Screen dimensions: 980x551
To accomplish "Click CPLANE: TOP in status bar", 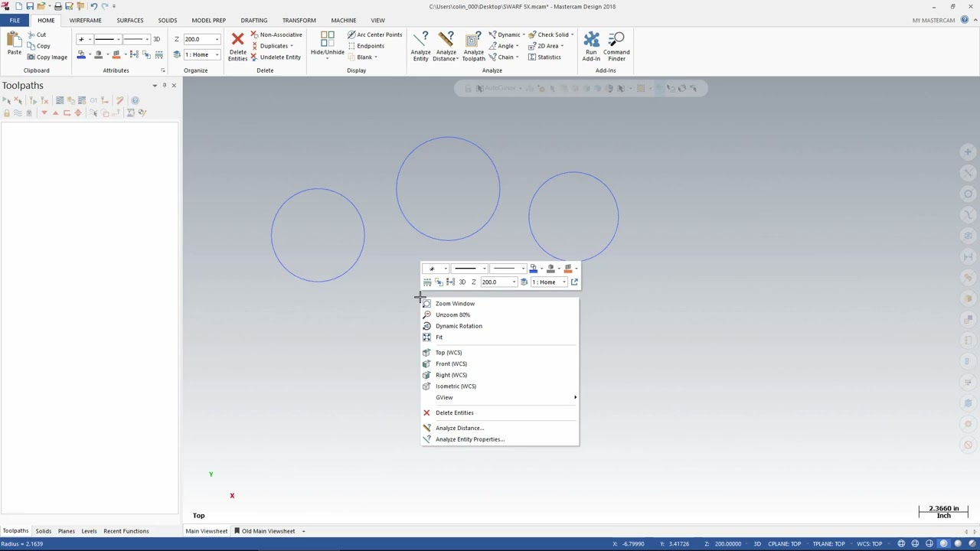I will [x=785, y=544].
